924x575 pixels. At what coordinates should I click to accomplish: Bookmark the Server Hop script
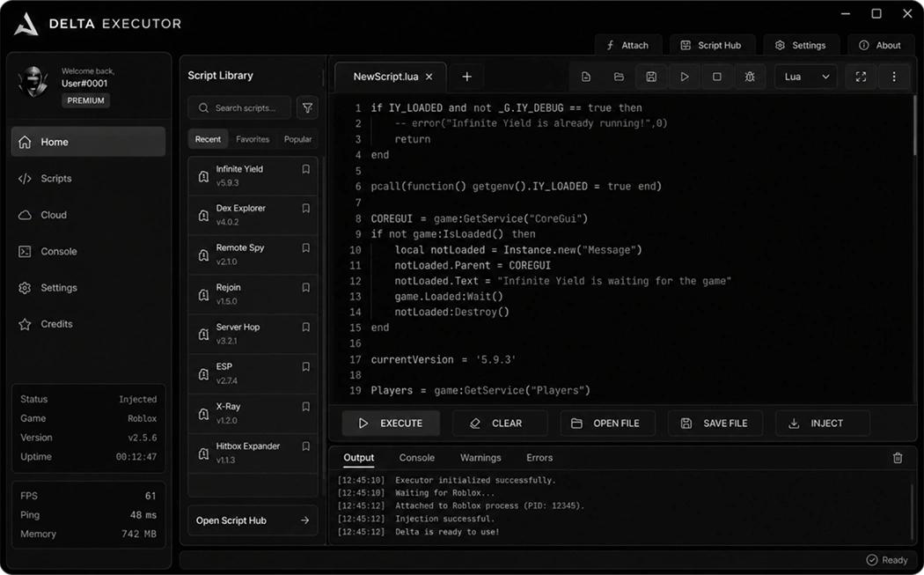(x=306, y=327)
